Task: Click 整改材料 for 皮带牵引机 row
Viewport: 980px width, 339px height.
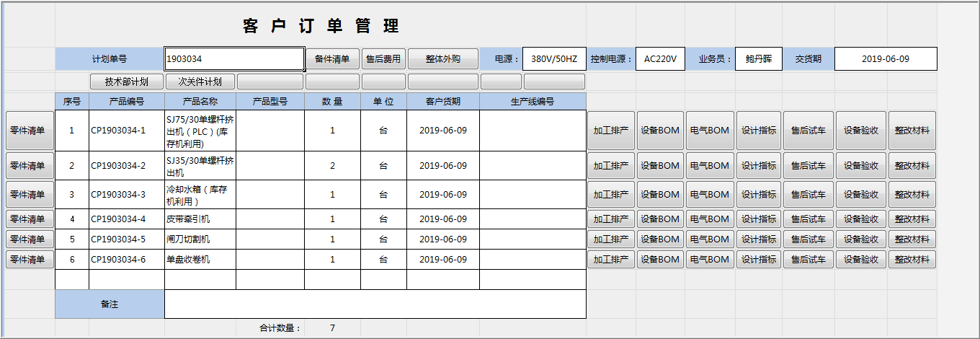Action: (912, 219)
